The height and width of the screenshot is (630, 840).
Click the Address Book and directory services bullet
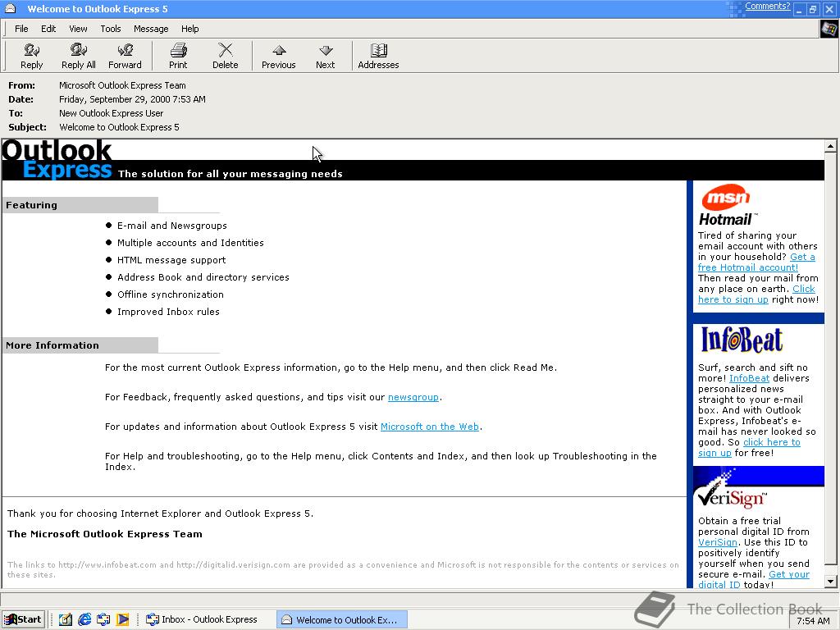tap(203, 277)
